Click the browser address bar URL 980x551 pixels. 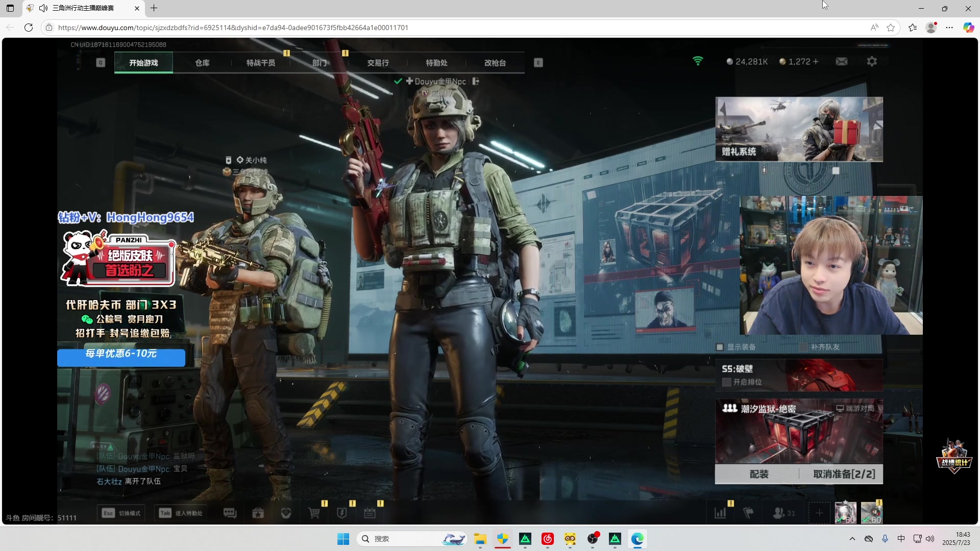(233, 28)
